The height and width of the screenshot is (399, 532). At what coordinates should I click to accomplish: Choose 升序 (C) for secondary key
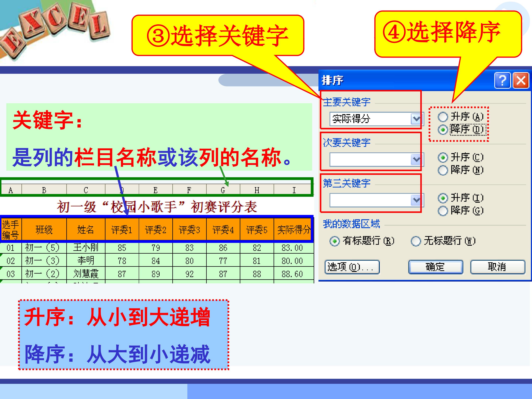pos(443,158)
